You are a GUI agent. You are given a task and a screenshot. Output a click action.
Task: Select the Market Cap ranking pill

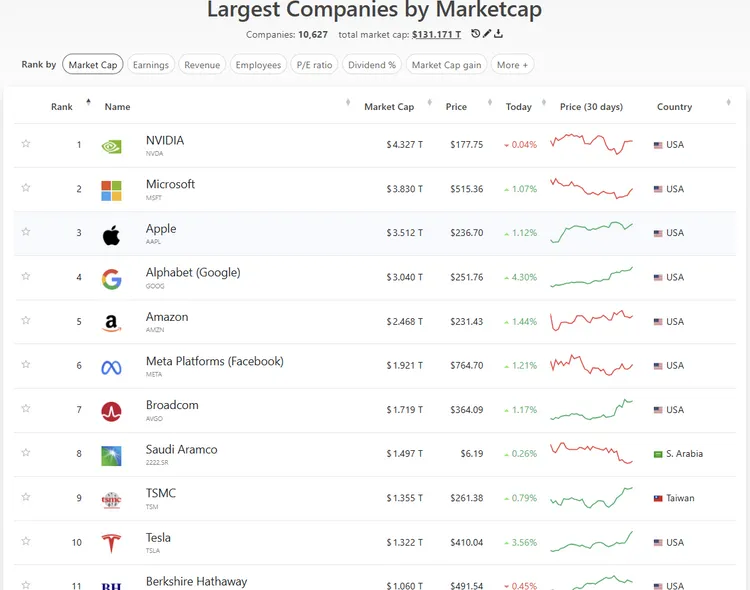[x=93, y=65]
